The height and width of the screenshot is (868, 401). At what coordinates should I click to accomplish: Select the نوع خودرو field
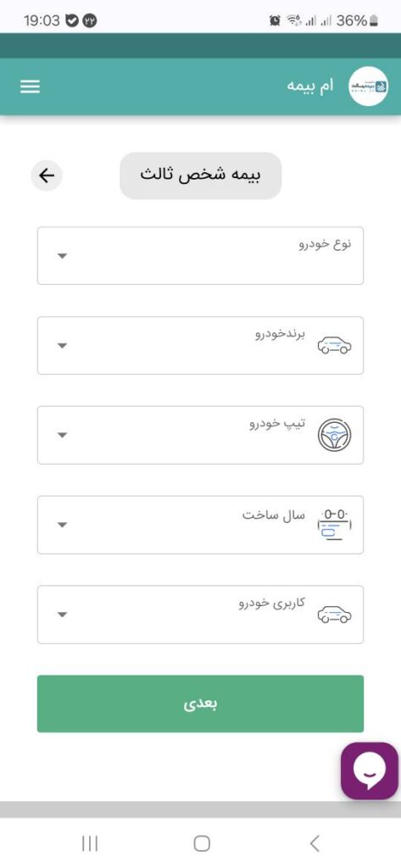[x=200, y=256]
